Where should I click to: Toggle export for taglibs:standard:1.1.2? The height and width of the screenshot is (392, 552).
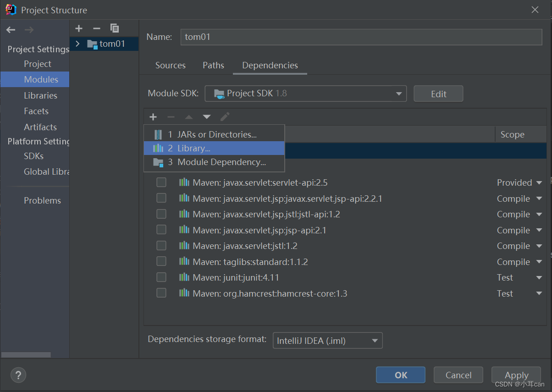[161, 261]
